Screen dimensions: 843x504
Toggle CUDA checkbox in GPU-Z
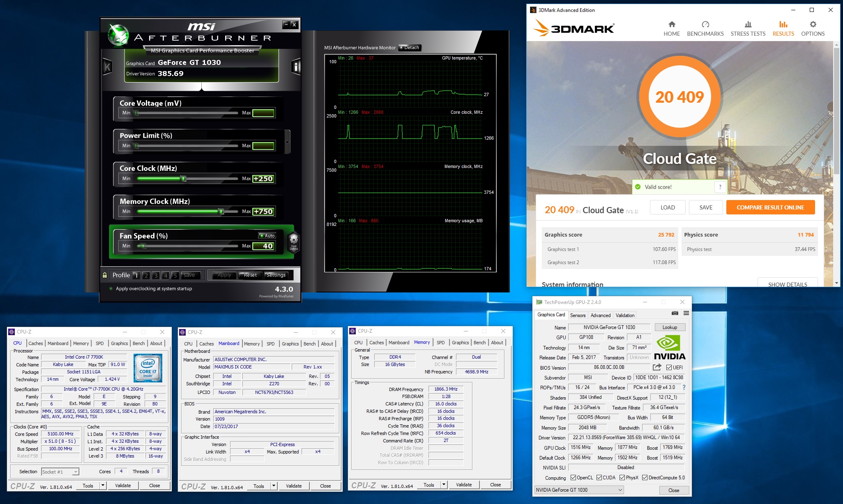click(x=599, y=478)
